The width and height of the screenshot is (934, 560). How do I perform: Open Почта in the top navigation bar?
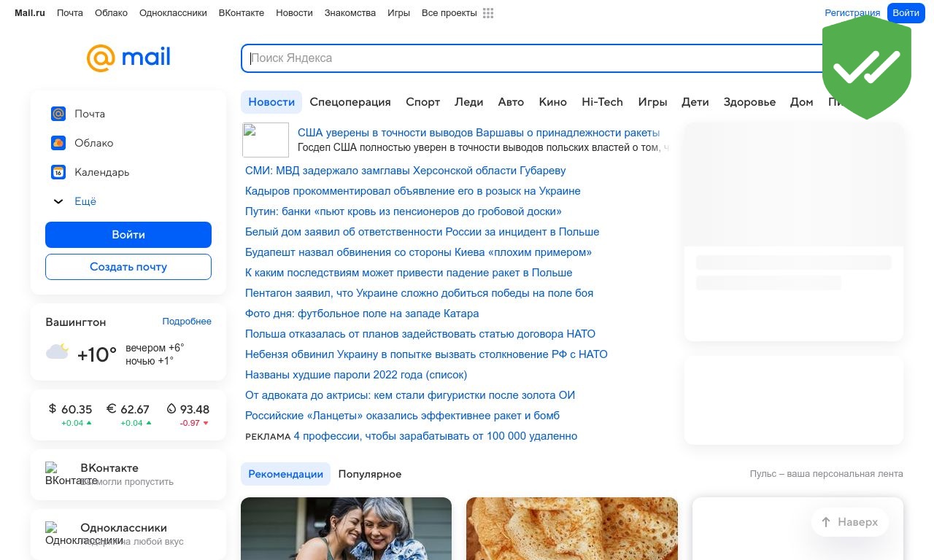pyautogui.click(x=70, y=13)
